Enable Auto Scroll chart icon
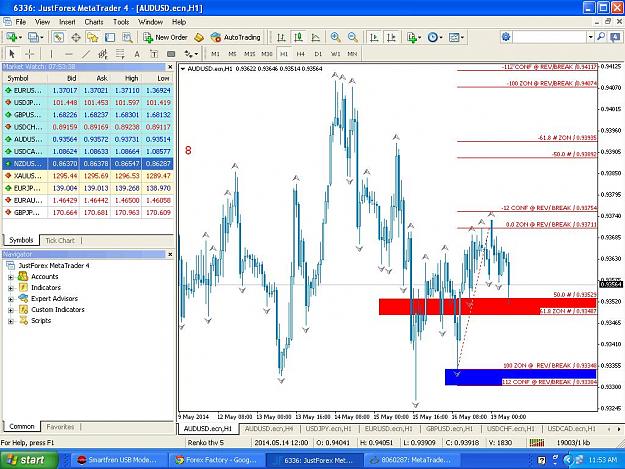 tap(374, 37)
